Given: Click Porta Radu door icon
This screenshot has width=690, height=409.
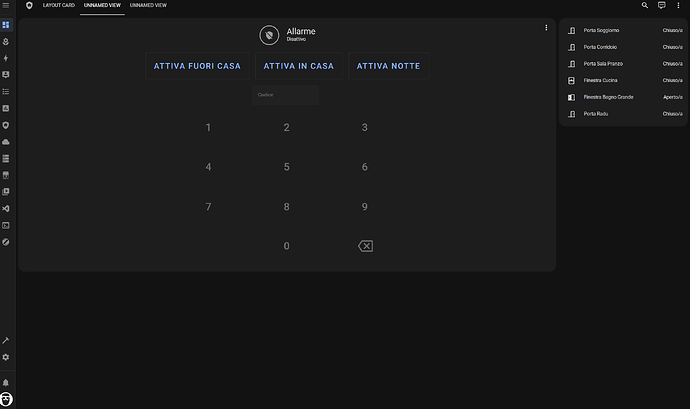Looking at the screenshot, I should pyautogui.click(x=571, y=114).
